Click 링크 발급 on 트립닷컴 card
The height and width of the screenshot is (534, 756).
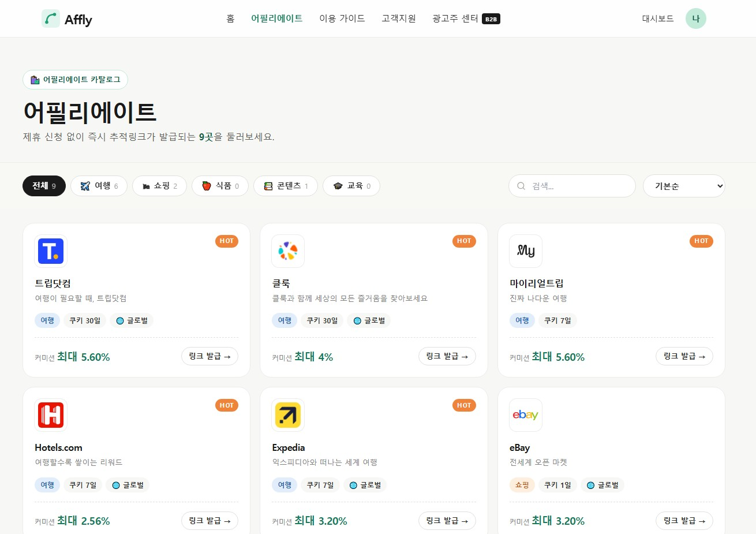209,356
